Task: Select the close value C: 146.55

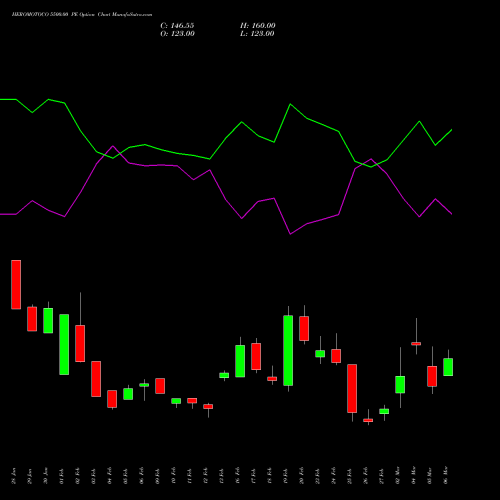Action: coord(177,26)
